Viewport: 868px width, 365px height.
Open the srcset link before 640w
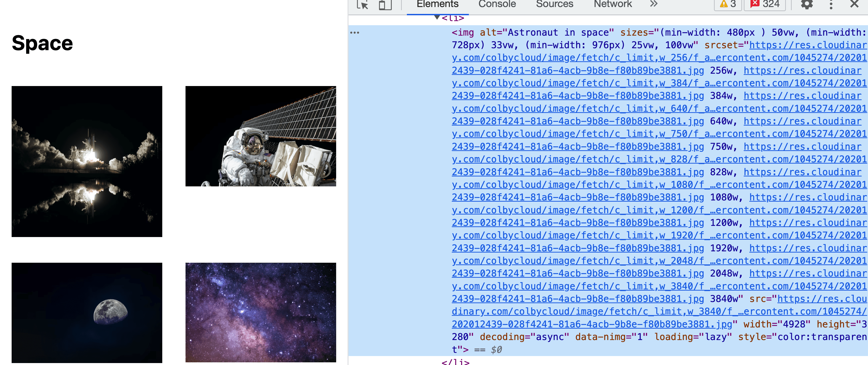coord(659,108)
